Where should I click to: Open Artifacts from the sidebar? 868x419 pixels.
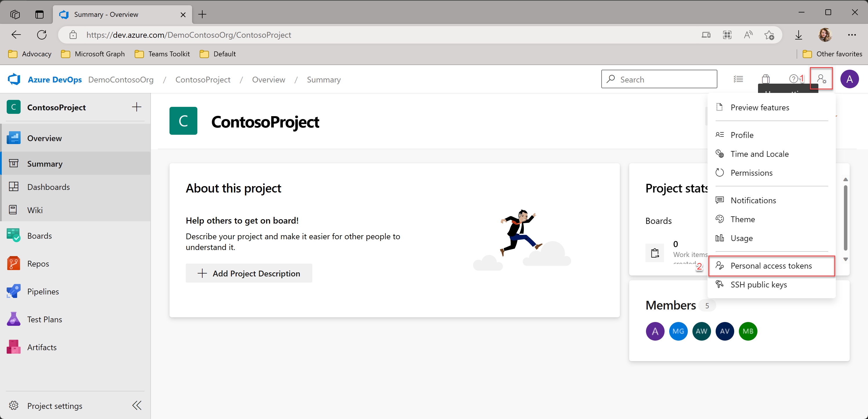42,347
